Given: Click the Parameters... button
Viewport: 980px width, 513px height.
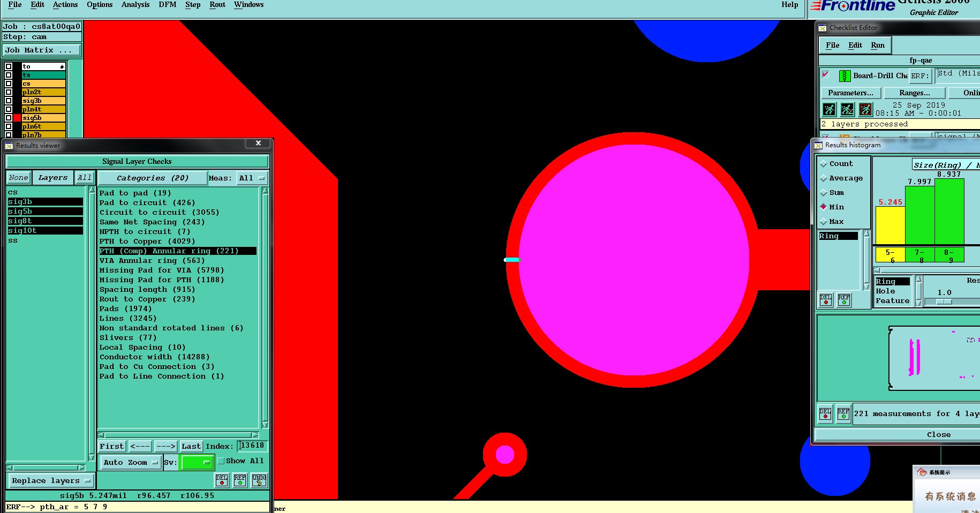Looking at the screenshot, I should click(850, 93).
